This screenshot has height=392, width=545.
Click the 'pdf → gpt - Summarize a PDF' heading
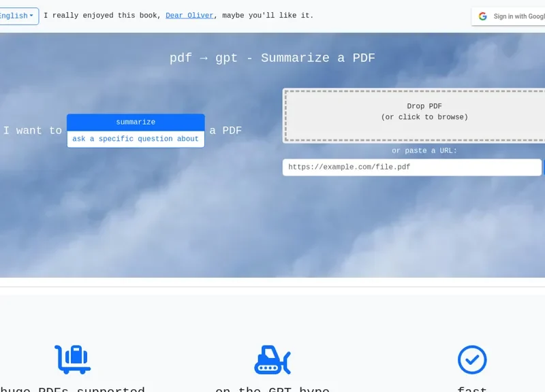point(272,58)
